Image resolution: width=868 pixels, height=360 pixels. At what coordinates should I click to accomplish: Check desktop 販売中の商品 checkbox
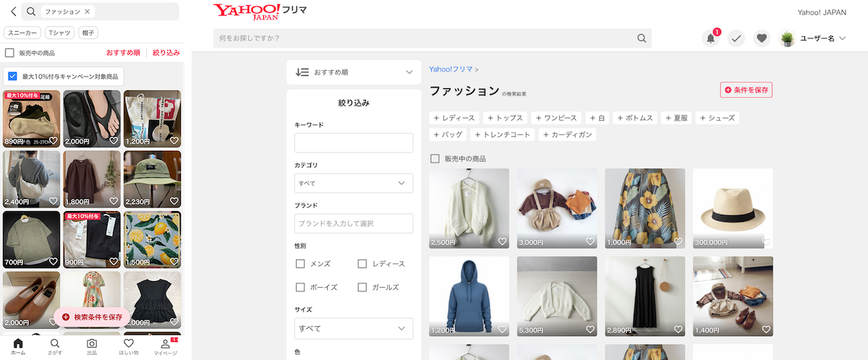click(435, 158)
